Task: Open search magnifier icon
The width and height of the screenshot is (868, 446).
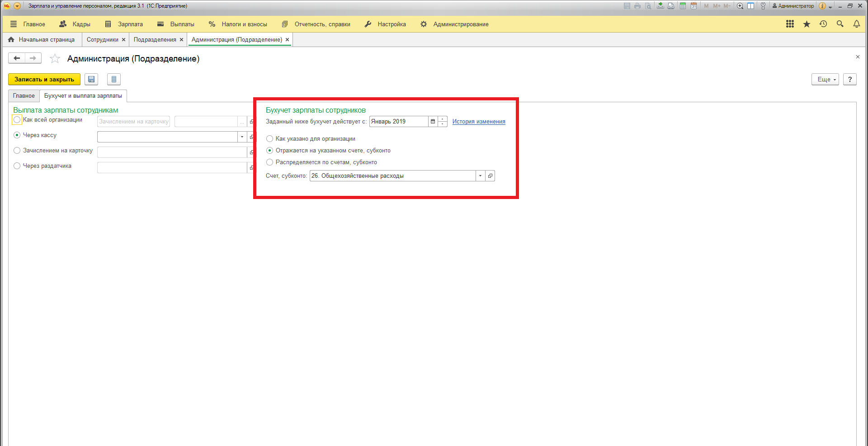Action: [840, 24]
